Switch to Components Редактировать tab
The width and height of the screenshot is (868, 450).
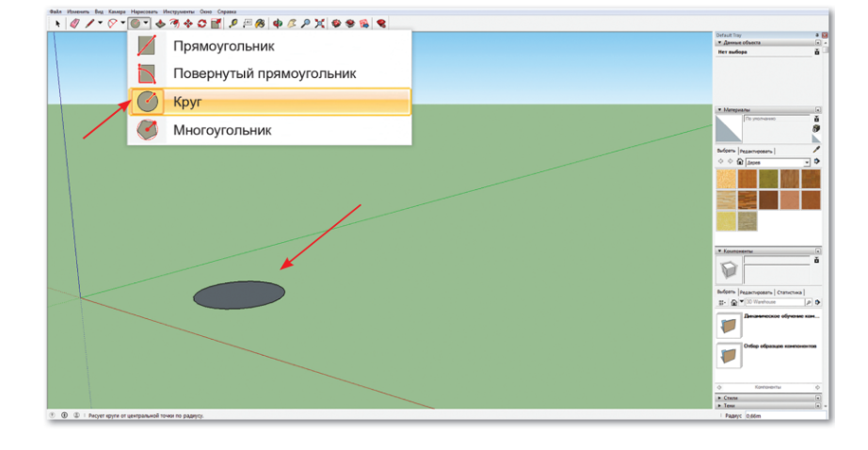tap(756, 292)
